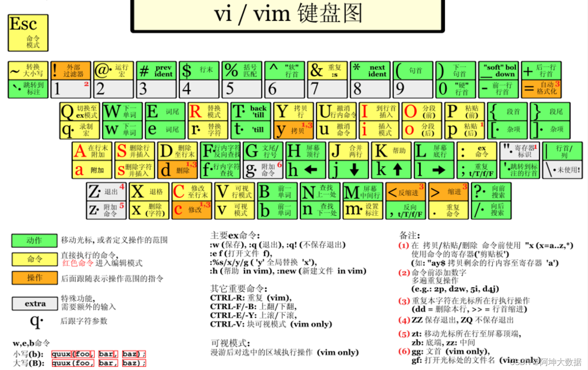Select the < 反缩进 key
Viewport: 588px width, 370px height.
(x=406, y=191)
